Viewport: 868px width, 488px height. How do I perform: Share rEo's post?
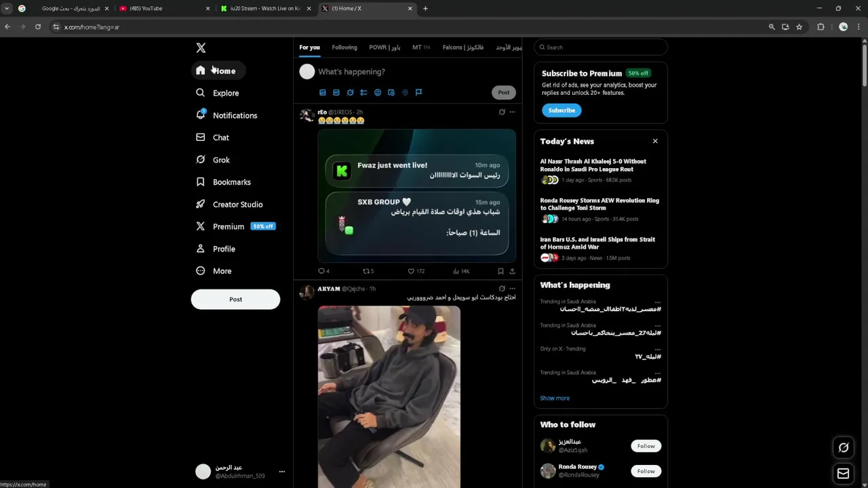pos(512,271)
